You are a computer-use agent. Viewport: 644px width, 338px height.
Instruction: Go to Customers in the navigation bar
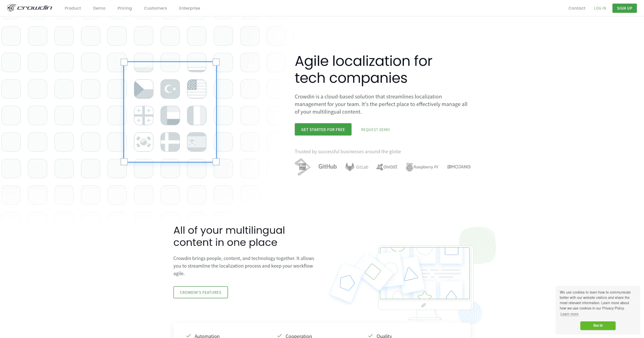(x=155, y=8)
